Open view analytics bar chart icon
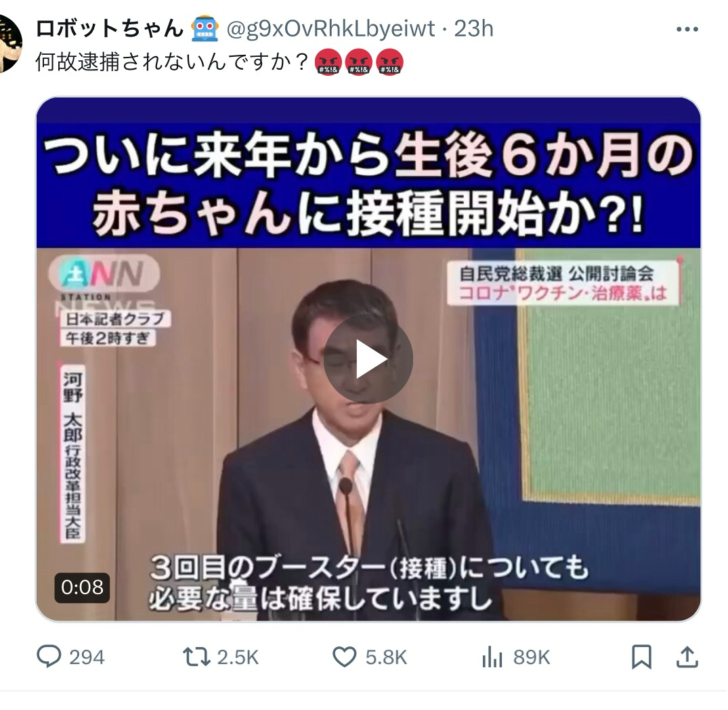 (492, 657)
